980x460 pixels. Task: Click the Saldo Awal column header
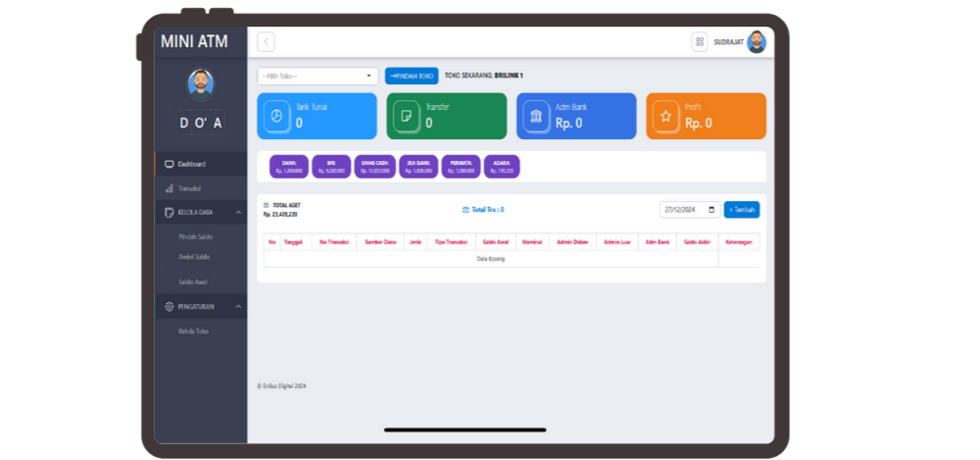(x=496, y=241)
